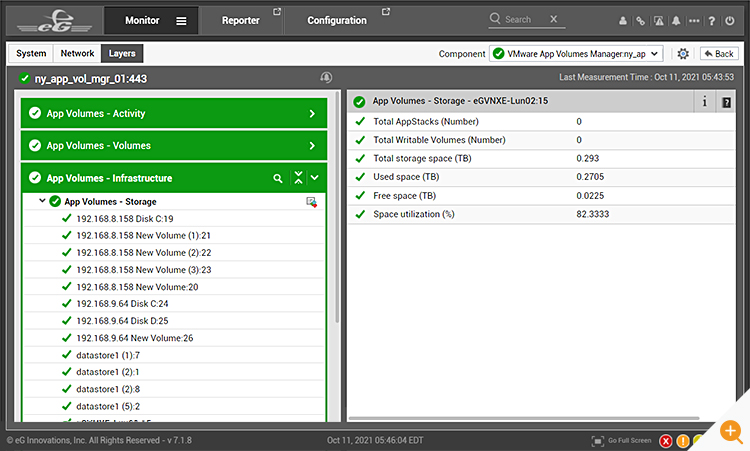Click Go Full Screen link
Image resolution: width=750 pixels, height=451 pixels.
pos(629,440)
